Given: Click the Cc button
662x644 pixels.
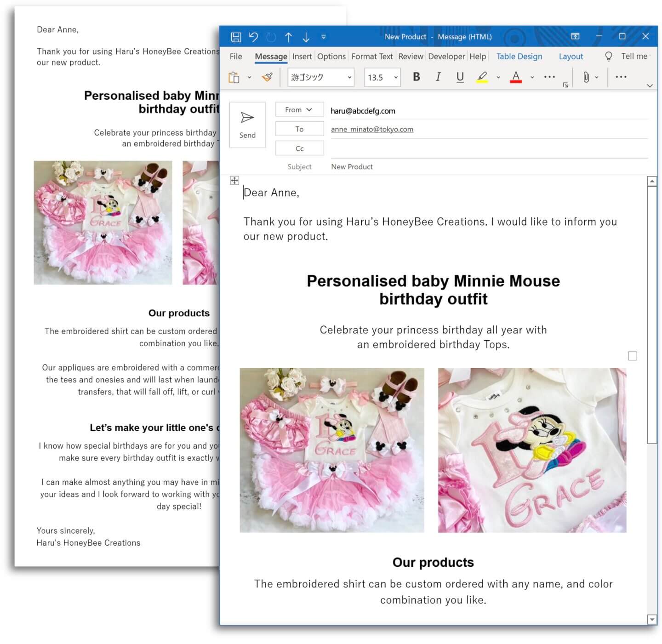Looking at the screenshot, I should (x=299, y=148).
